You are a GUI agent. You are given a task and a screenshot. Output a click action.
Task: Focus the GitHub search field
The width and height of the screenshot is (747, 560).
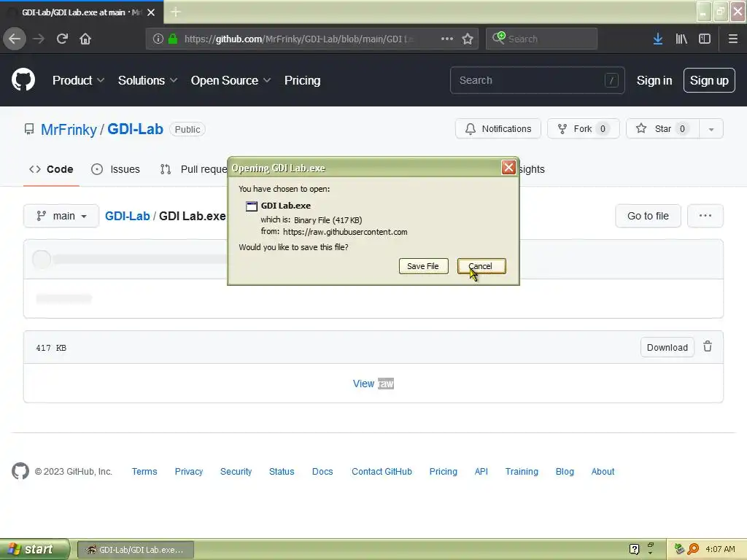537,80
